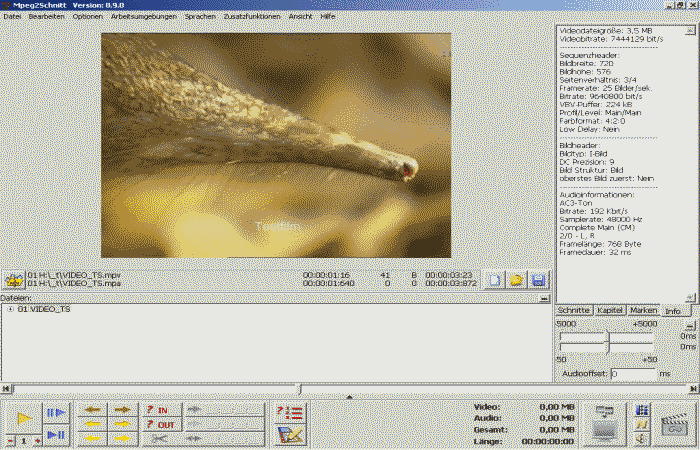Click the Audiooffset input field

(632, 373)
